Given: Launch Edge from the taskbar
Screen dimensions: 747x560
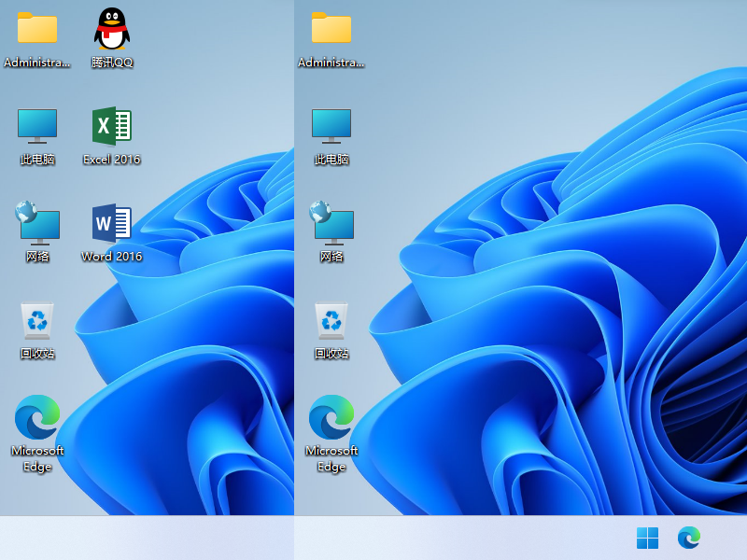Looking at the screenshot, I should pos(689,538).
